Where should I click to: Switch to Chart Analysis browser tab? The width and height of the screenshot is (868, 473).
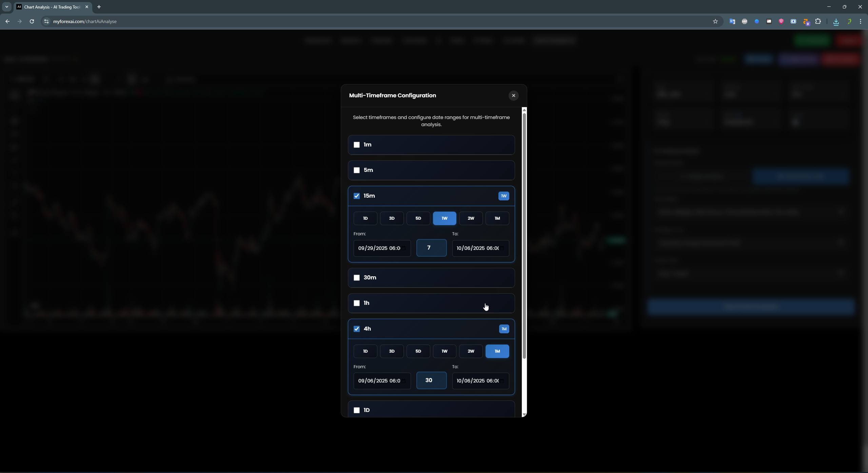[x=51, y=7]
